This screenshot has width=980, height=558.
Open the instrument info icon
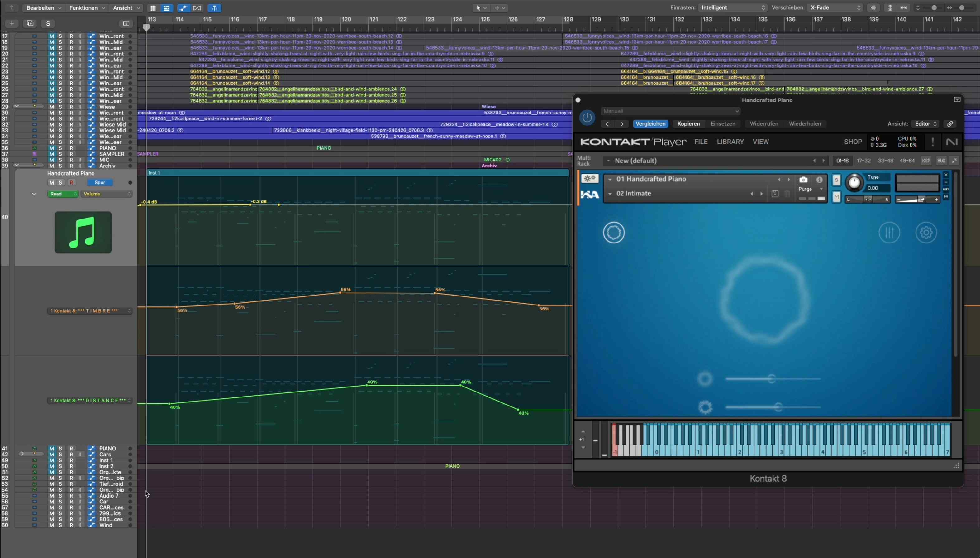click(819, 180)
